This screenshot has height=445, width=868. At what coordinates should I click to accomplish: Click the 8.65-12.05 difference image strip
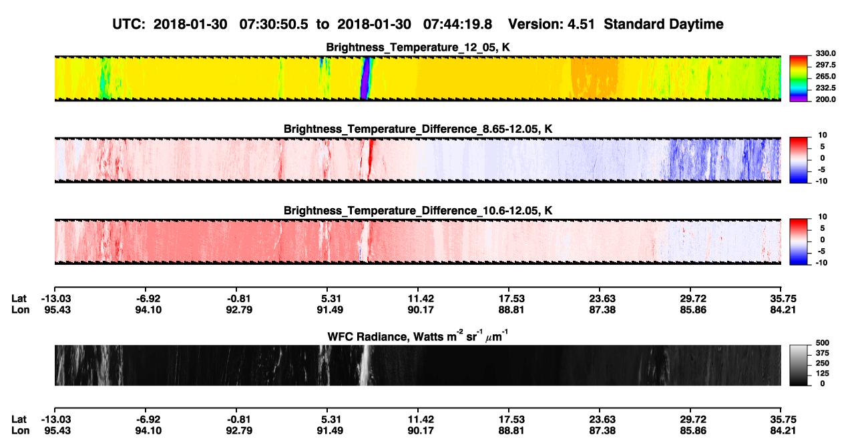(x=417, y=160)
